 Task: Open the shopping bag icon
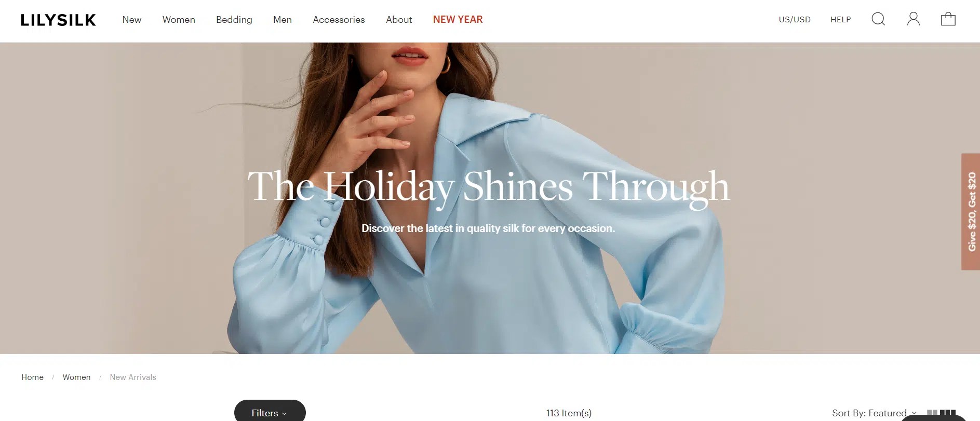click(x=948, y=19)
